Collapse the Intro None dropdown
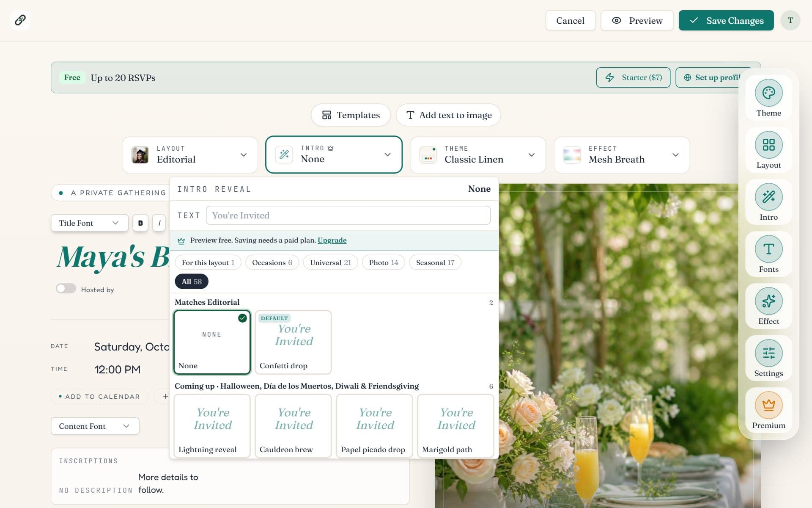The height and width of the screenshot is (508, 812). pos(334,155)
